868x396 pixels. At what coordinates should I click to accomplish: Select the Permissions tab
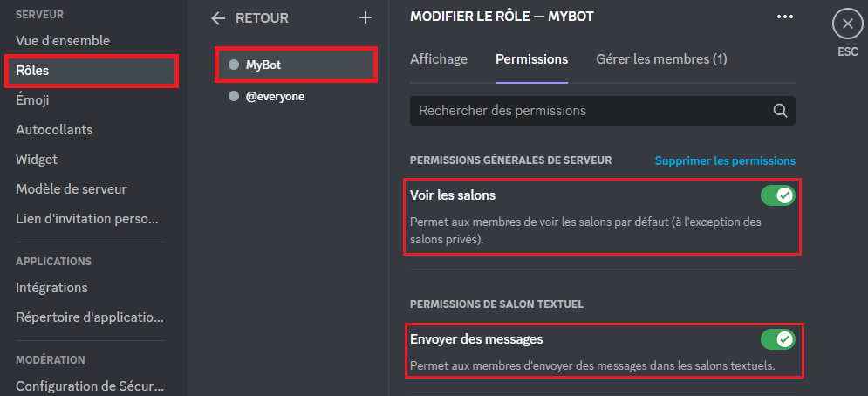531,59
